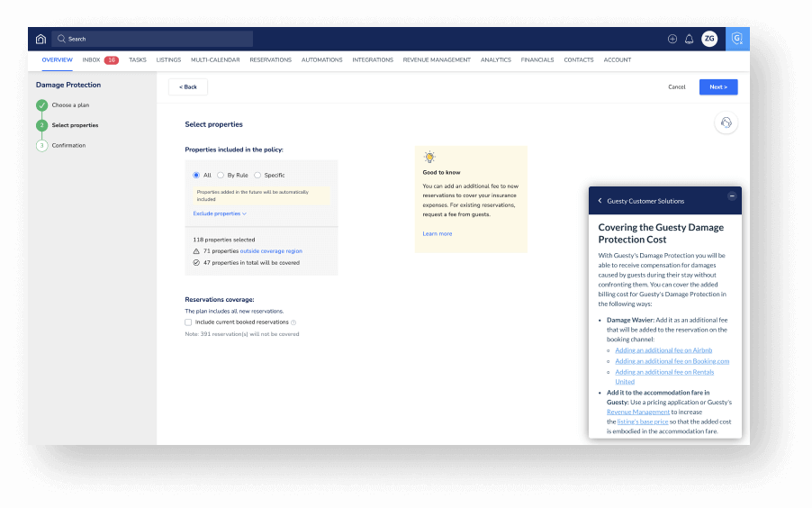Open the notifications bell
This screenshot has width=812, height=508.
690,39
